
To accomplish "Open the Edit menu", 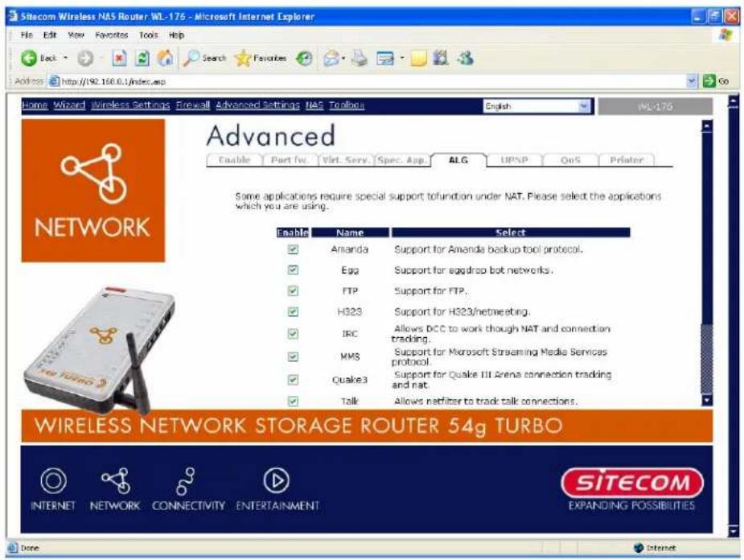I will (x=50, y=35).
